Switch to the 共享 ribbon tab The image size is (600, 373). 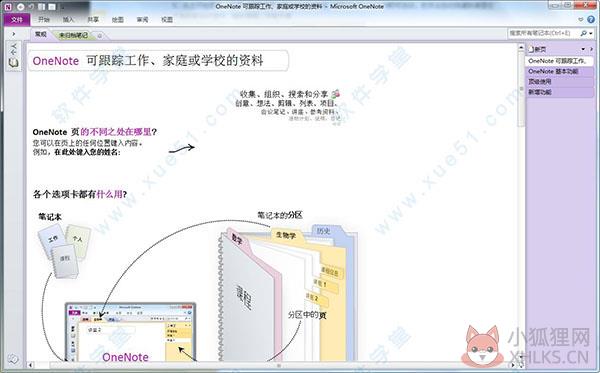93,20
